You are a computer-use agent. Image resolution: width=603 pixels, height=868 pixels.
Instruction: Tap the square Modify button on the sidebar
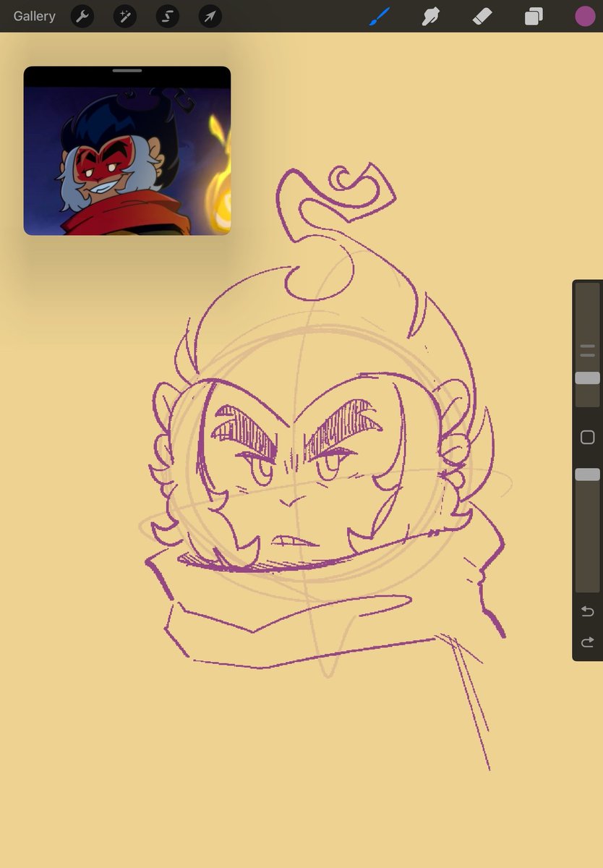587,437
